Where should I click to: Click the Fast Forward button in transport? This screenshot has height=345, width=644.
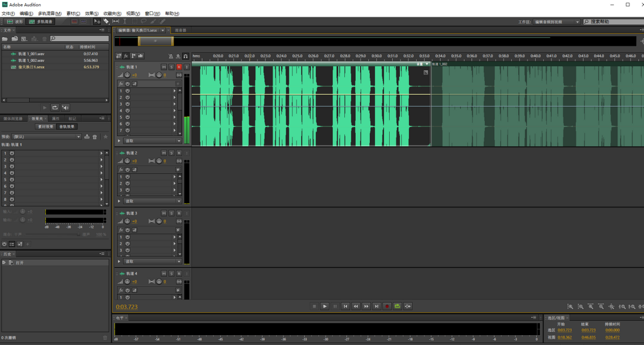pos(366,306)
